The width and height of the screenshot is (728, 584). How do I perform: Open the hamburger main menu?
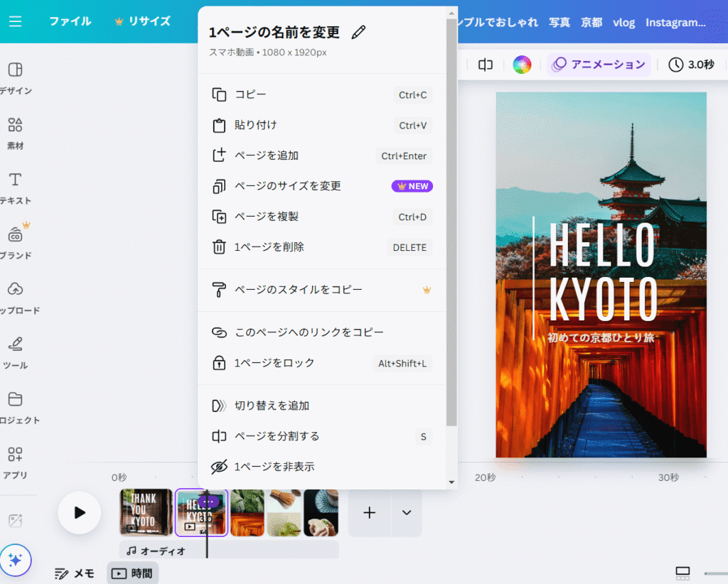[x=16, y=21]
